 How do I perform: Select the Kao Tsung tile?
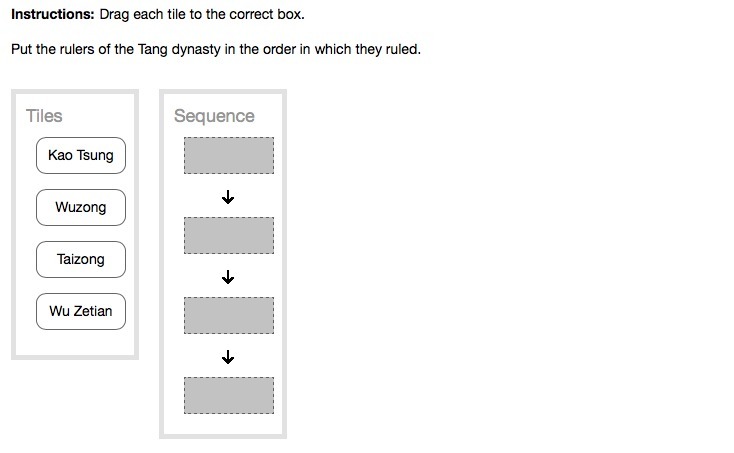[x=81, y=156]
